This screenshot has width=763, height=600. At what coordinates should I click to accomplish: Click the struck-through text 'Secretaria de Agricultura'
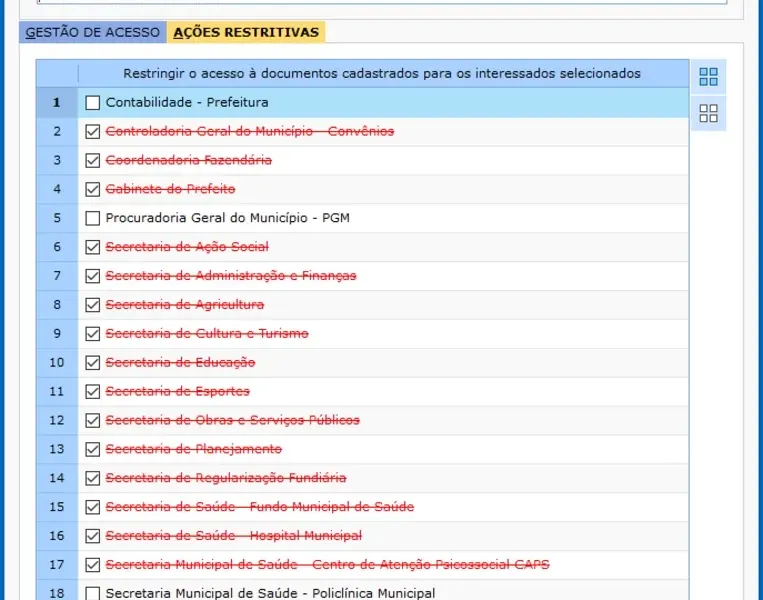[185, 305]
